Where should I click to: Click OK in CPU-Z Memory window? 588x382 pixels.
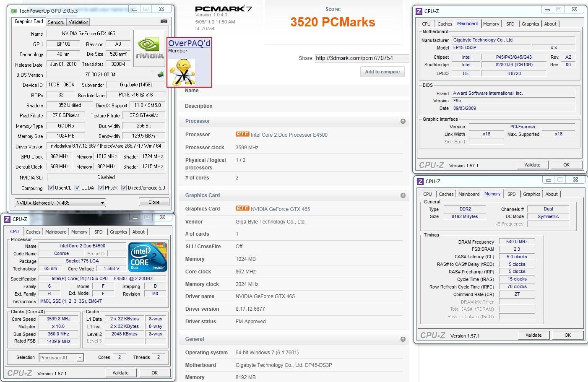click(568, 335)
